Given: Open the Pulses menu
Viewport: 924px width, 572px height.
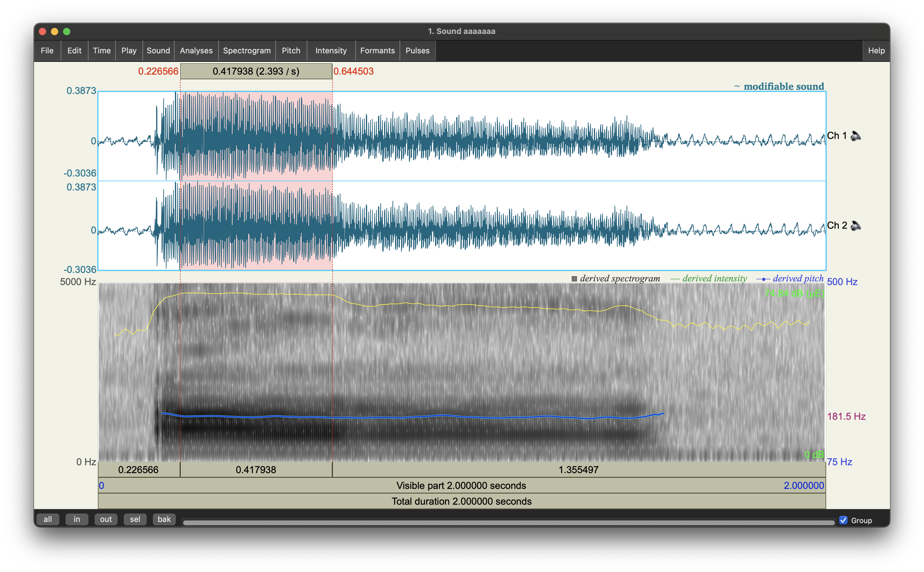Looking at the screenshot, I should tap(417, 51).
